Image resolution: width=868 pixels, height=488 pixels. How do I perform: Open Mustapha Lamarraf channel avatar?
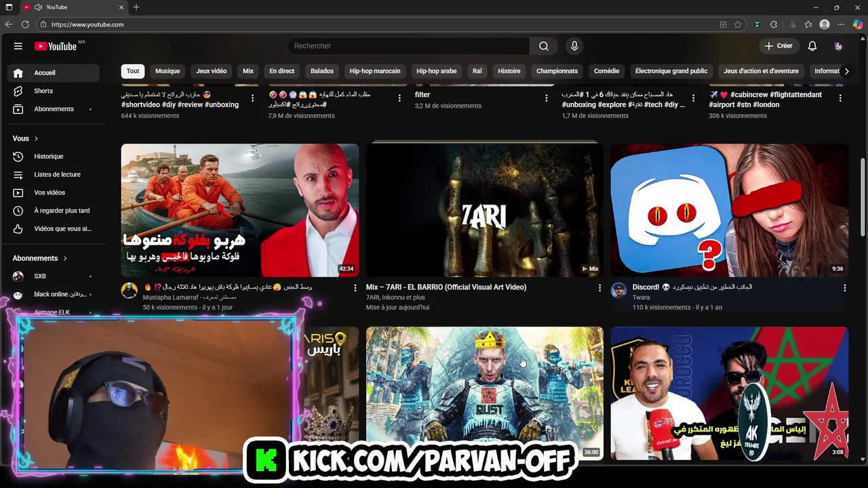coord(129,291)
